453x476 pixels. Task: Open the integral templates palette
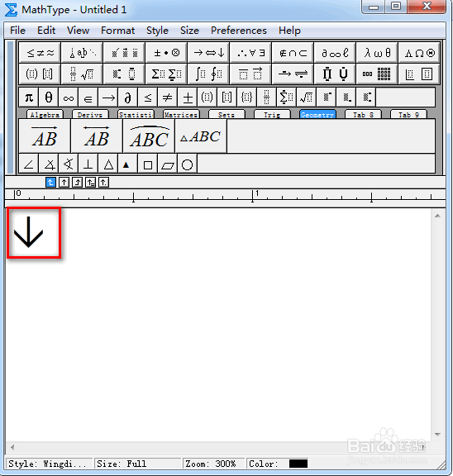pos(208,74)
